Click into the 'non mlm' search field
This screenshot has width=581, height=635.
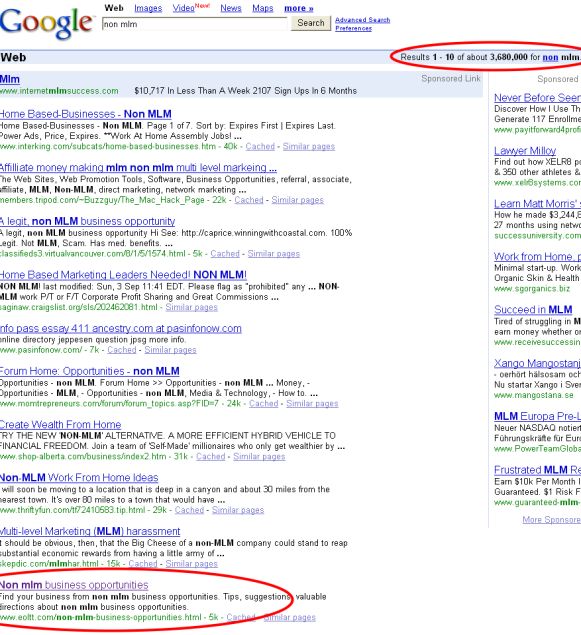(x=195, y=24)
